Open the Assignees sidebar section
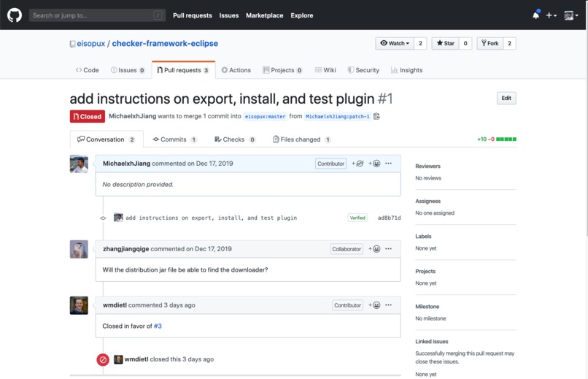Image resolution: width=588 pixels, height=379 pixels. coord(428,202)
